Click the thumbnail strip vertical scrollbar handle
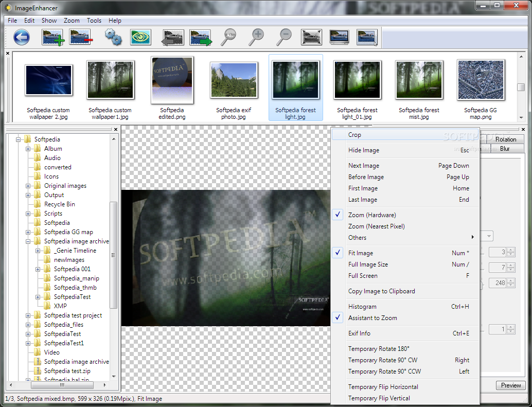The width and height of the screenshot is (532, 407). 521,87
